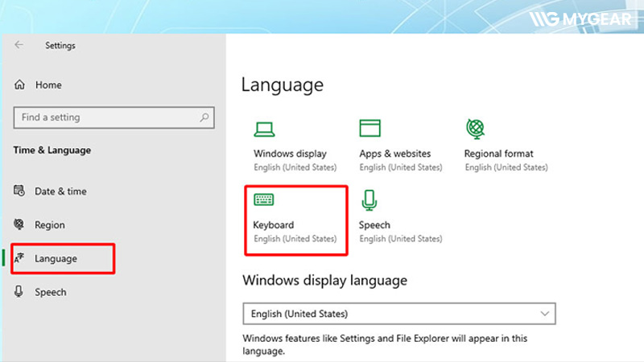Click the green Speech microphone tile icon
This screenshot has width=644, height=362.
369,200
